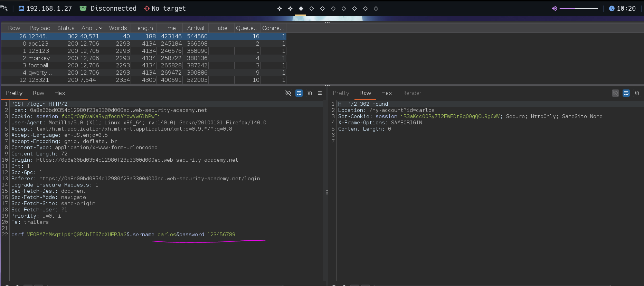Grab the divider handle above the results table
Screen dimensions: 644x286
point(327,22)
